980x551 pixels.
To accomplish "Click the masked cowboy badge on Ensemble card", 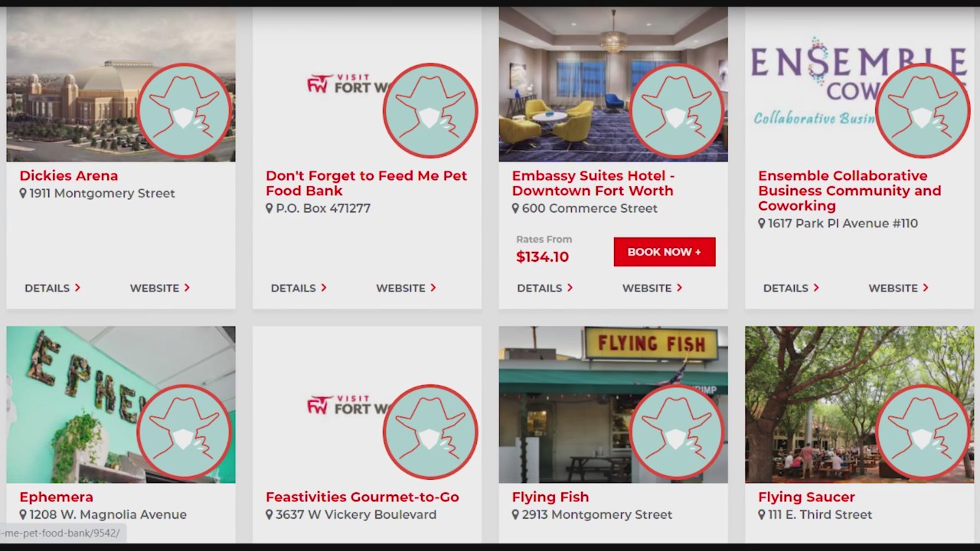I will tap(923, 111).
